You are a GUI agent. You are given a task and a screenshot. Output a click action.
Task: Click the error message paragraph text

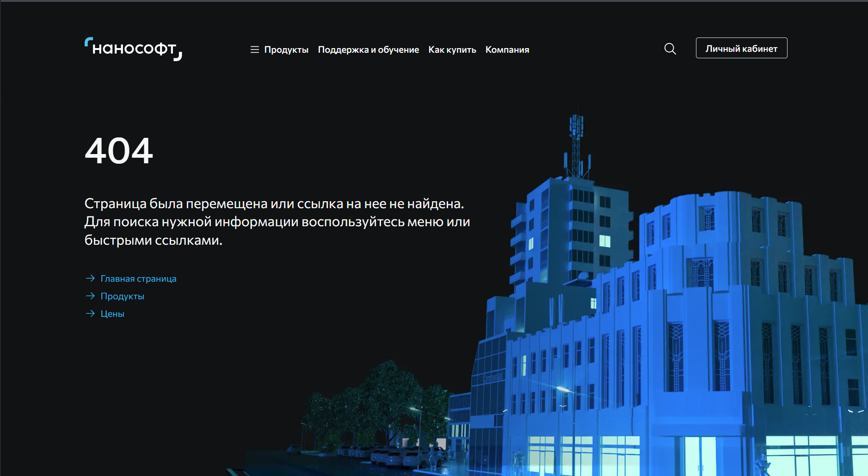tap(277, 222)
